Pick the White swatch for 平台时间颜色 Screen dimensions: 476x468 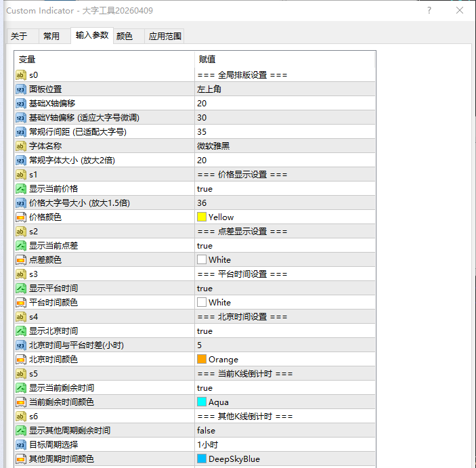point(202,302)
